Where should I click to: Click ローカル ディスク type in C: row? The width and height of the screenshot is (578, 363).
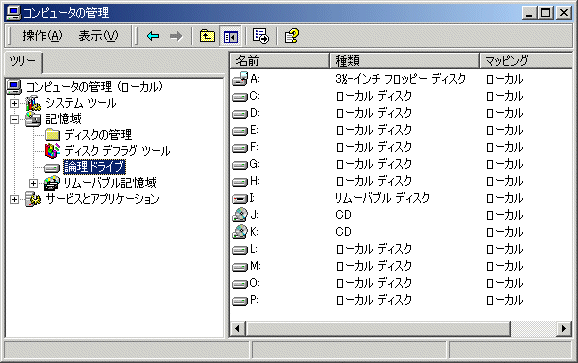374,96
